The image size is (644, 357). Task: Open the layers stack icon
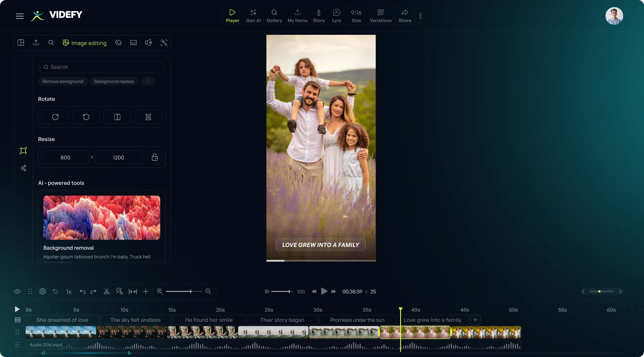[119, 43]
